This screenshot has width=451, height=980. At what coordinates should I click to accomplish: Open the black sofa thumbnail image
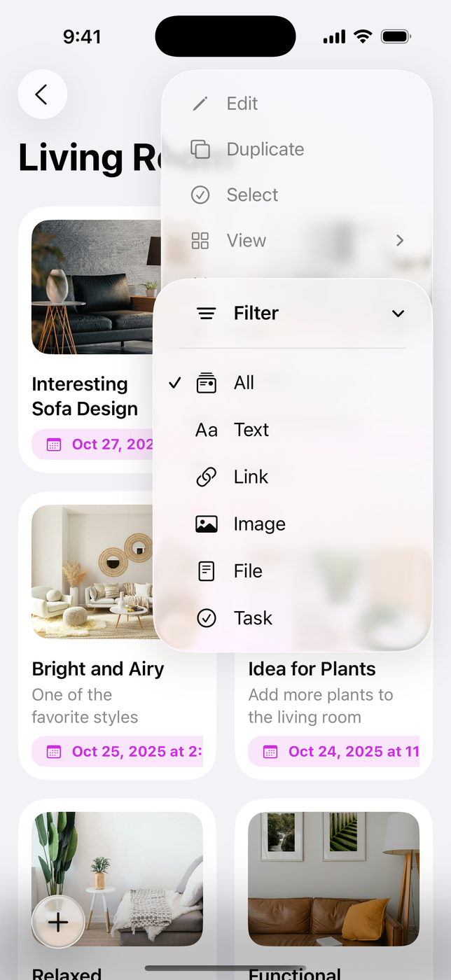(91, 287)
